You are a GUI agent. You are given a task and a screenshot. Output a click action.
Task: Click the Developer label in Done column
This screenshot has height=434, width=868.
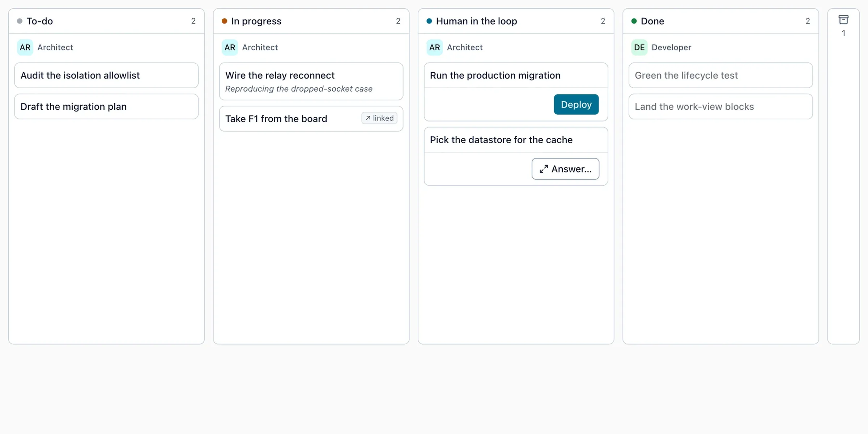point(671,47)
